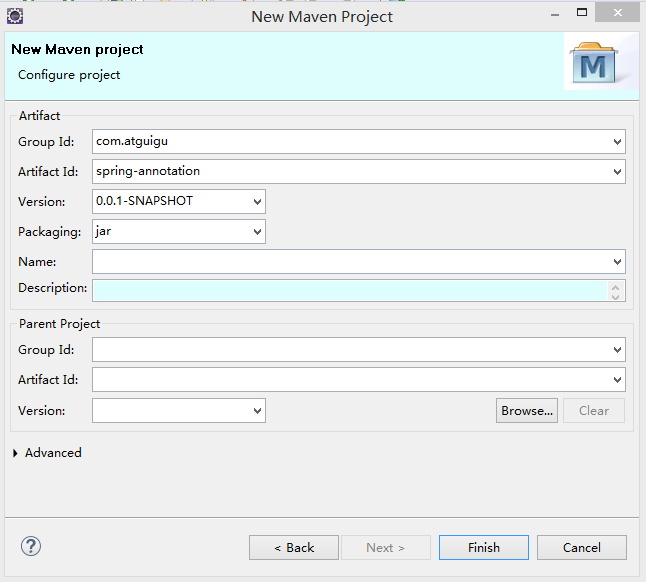
Task: Open the Parent Project Version dropdown arrow
Action: click(x=257, y=411)
